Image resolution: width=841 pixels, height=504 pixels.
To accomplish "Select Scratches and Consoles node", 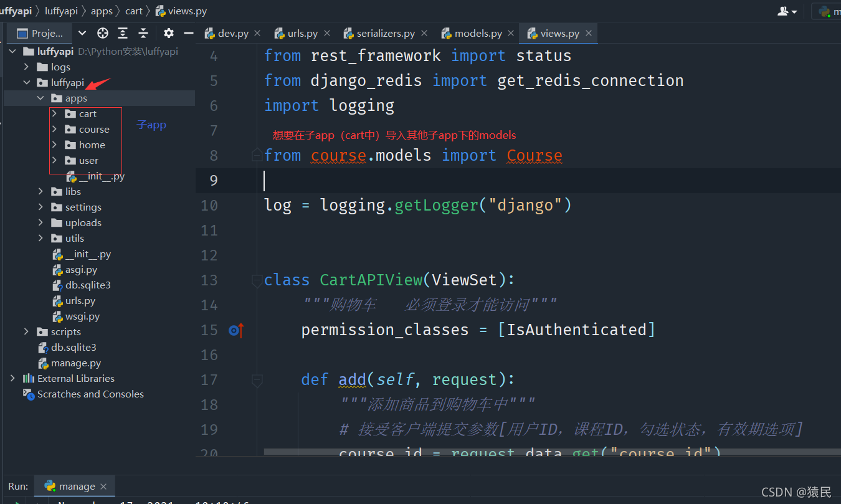I will 90,394.
